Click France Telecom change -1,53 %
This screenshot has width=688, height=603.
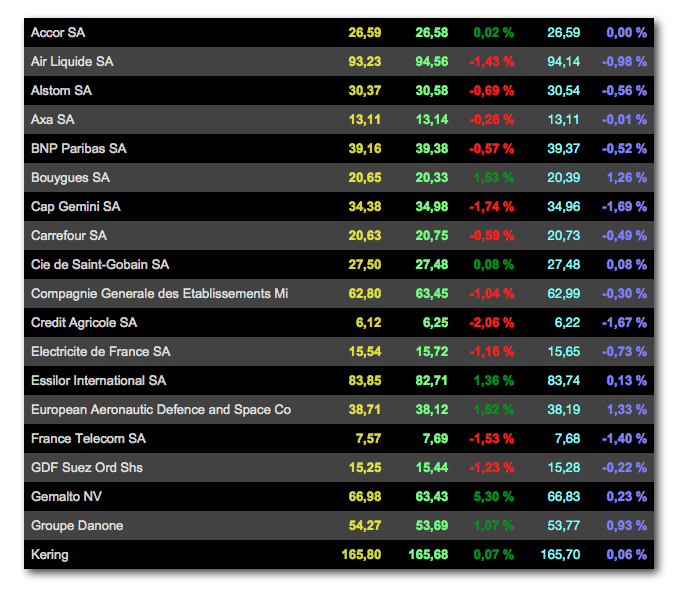coord(491,438)
